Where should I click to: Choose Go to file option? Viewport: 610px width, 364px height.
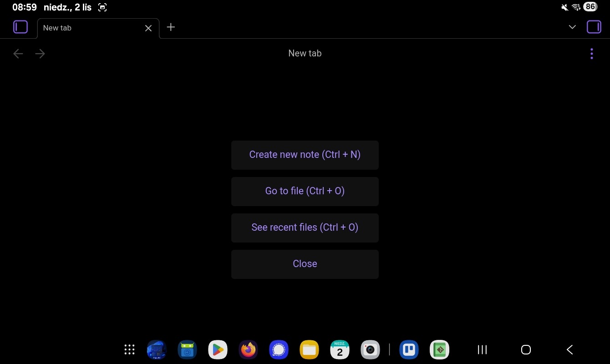(305, 191)
